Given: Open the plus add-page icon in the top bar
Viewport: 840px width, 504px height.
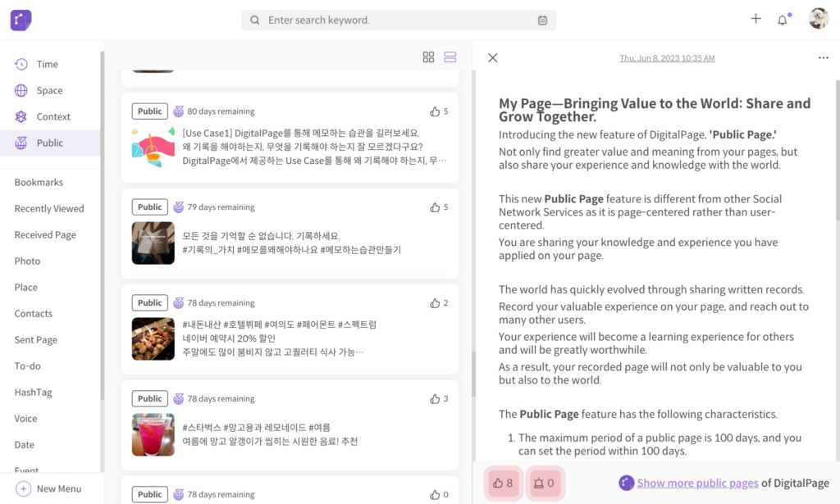Looking at the screenshot, I should [x=756, y=19].
